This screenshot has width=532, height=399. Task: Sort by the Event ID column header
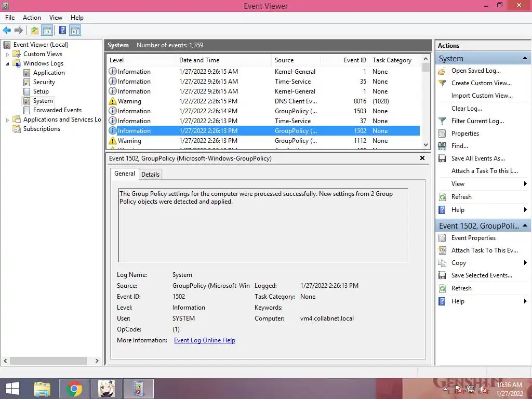tap(345, 60)
